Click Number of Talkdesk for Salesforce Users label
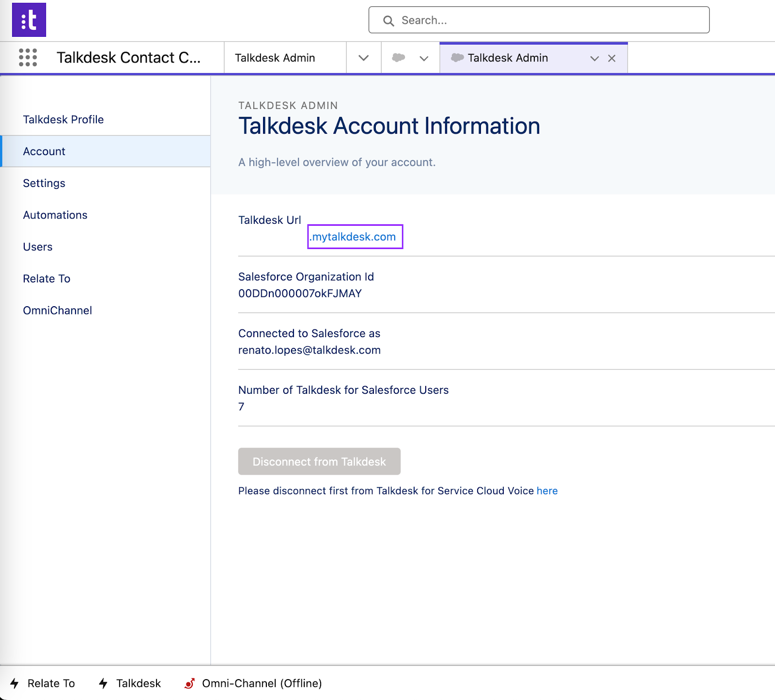 [x=343, y=390]
